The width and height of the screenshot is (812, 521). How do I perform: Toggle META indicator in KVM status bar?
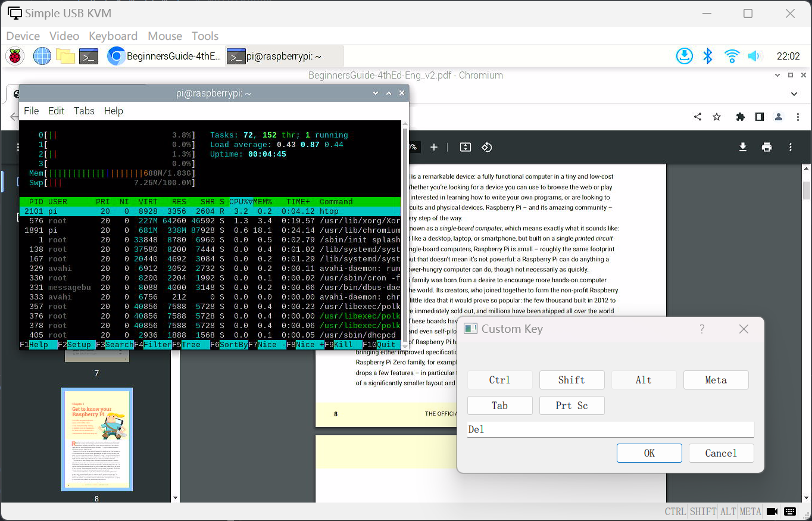(x=750, y=511)
